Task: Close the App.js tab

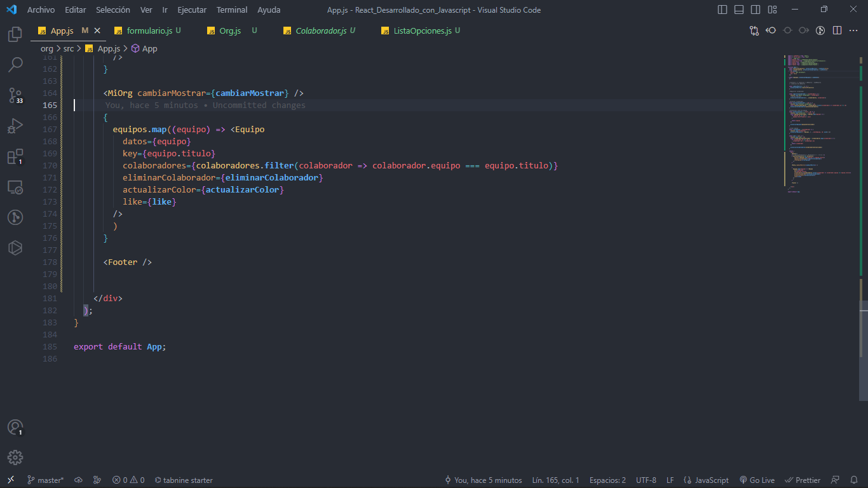Action: (97, 30)
